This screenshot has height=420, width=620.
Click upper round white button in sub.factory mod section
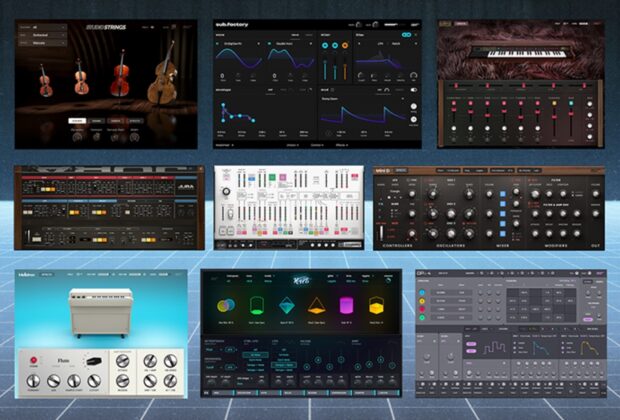click(414, 106)
